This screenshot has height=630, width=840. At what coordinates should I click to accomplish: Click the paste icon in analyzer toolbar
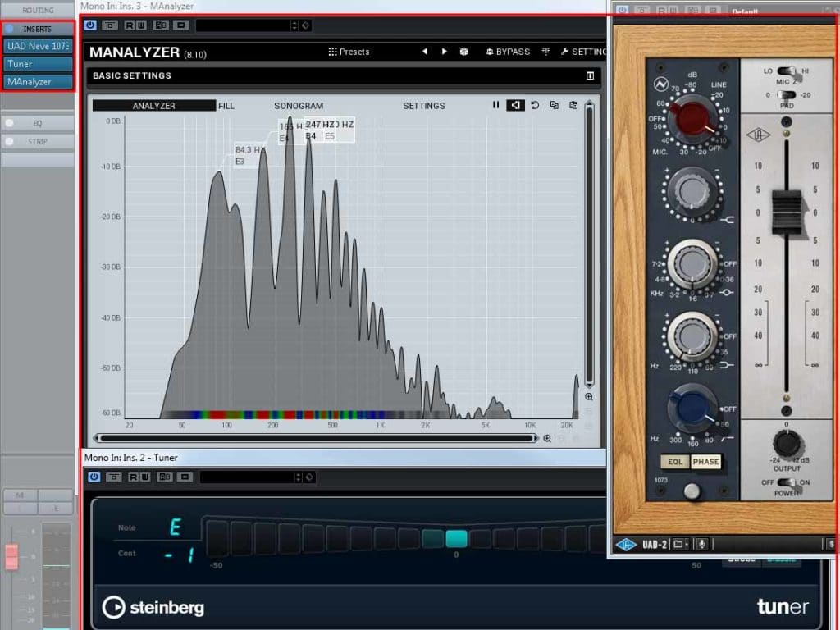click(573, 105)
